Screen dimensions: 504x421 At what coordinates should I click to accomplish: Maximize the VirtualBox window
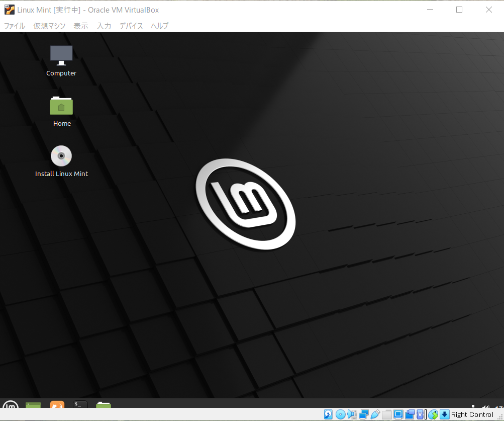[459, 10]
